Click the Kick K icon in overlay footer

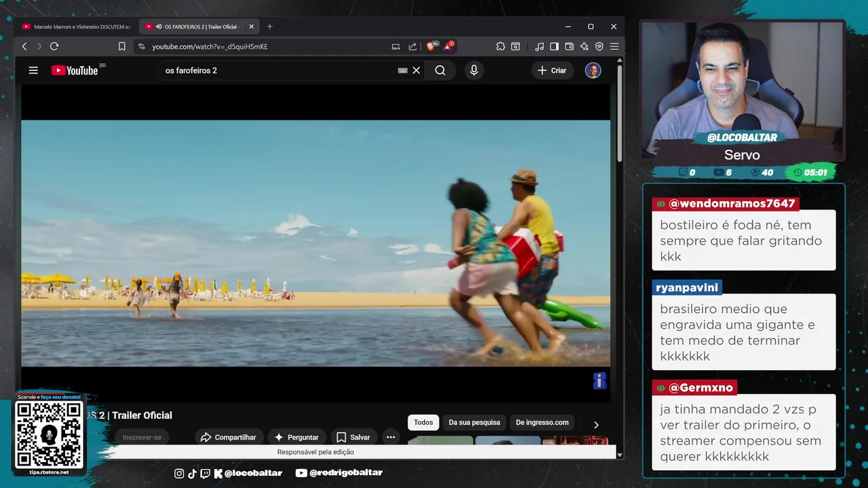[218, 473]
